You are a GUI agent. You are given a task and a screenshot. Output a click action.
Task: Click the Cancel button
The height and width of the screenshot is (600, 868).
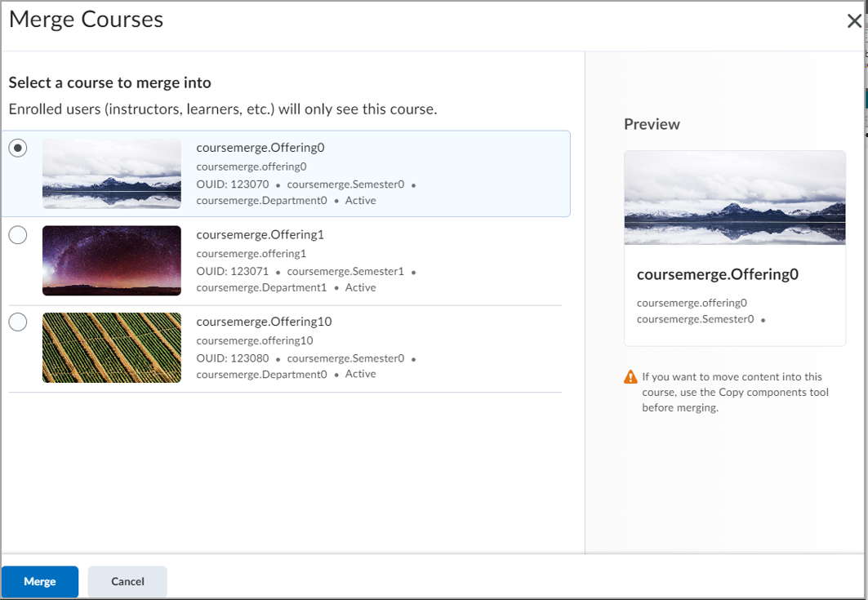(127, 581)
